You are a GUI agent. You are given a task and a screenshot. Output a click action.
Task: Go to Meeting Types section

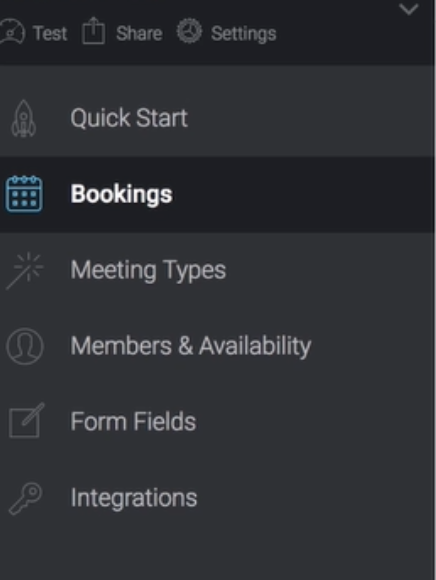[x=217, y=270]
